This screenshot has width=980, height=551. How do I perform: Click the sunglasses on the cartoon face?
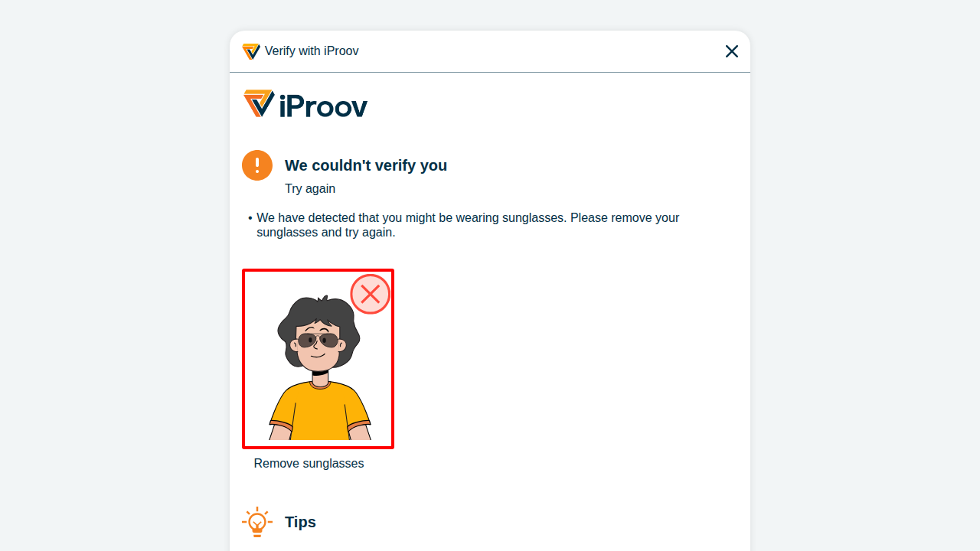click(318, 341)
